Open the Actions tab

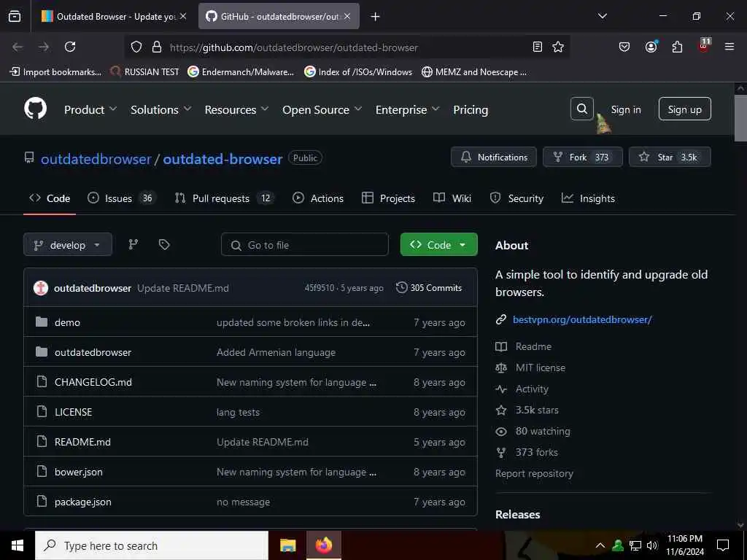[318, 198]
